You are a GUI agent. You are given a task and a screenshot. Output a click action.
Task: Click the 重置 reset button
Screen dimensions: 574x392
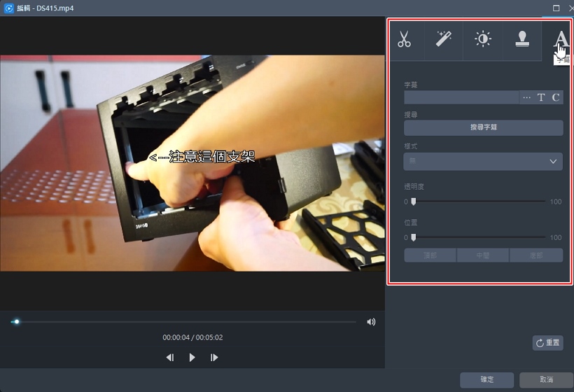(x=547, y=343)
